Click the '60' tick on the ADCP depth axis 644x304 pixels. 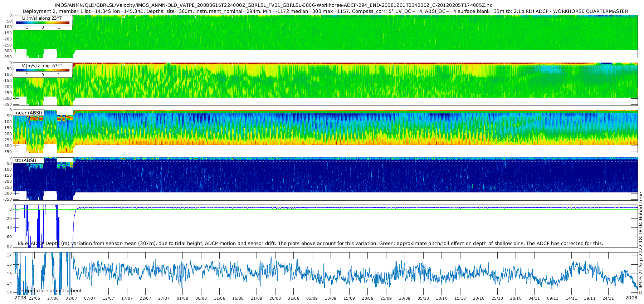(x=9, y=237)
